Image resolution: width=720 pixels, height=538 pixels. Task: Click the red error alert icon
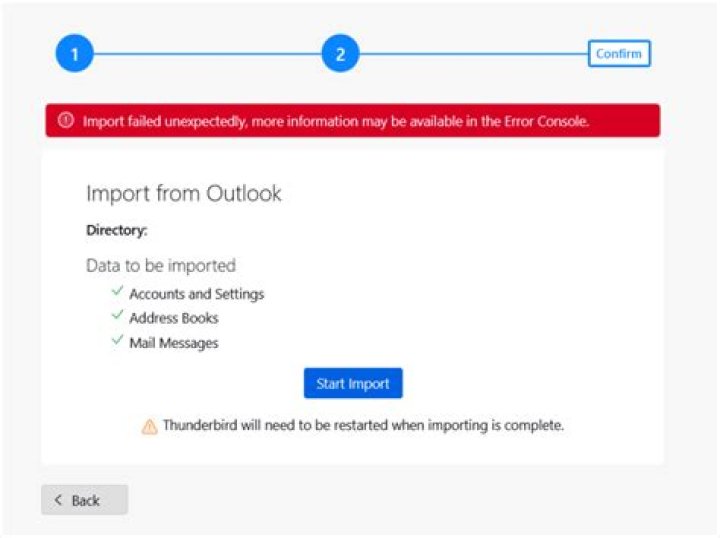pyautogui.click(x=66, y=120)
